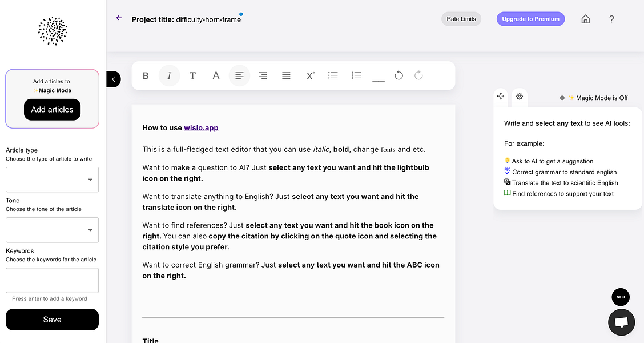Click the move panel arrows icon

click(x=501, y=96)
